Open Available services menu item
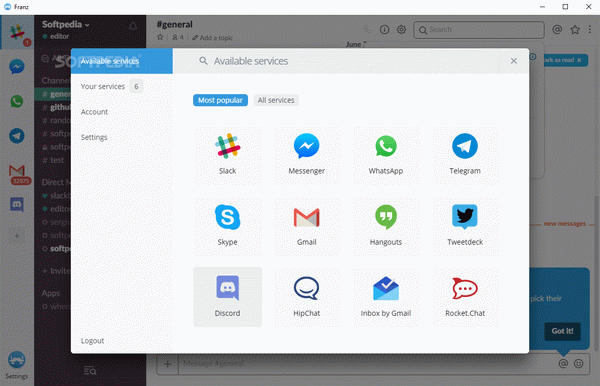 pos(122,61)
